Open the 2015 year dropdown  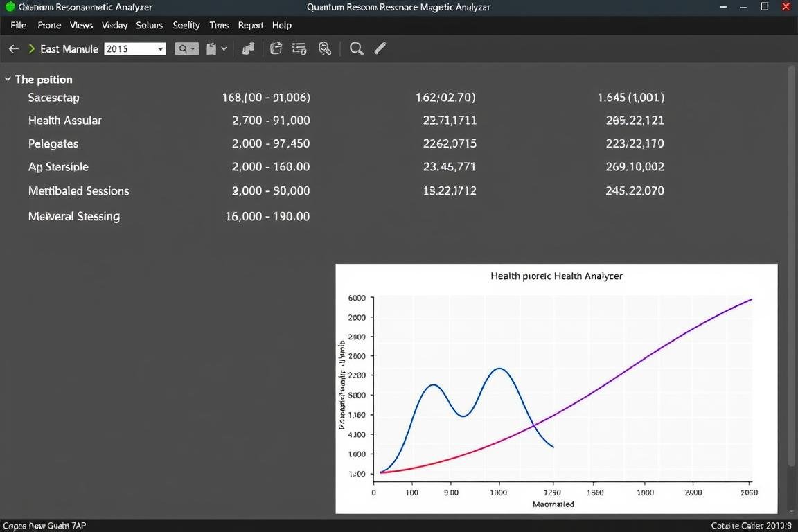coord(134,49)
